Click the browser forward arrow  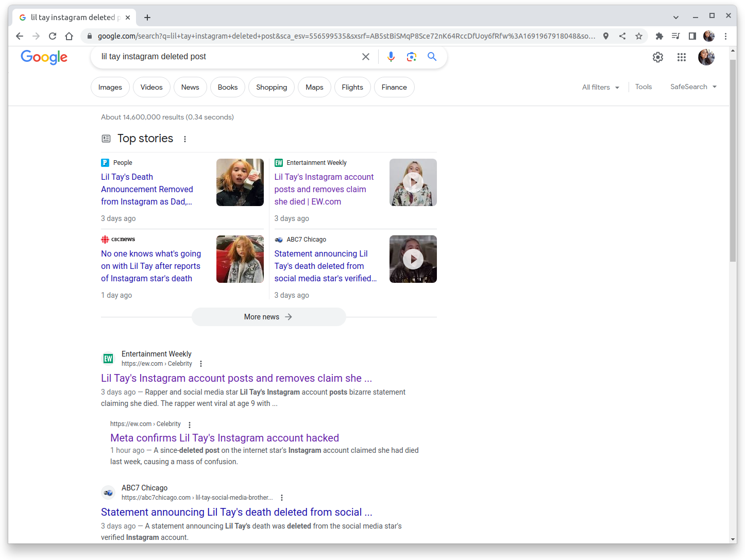click(36, 36)
